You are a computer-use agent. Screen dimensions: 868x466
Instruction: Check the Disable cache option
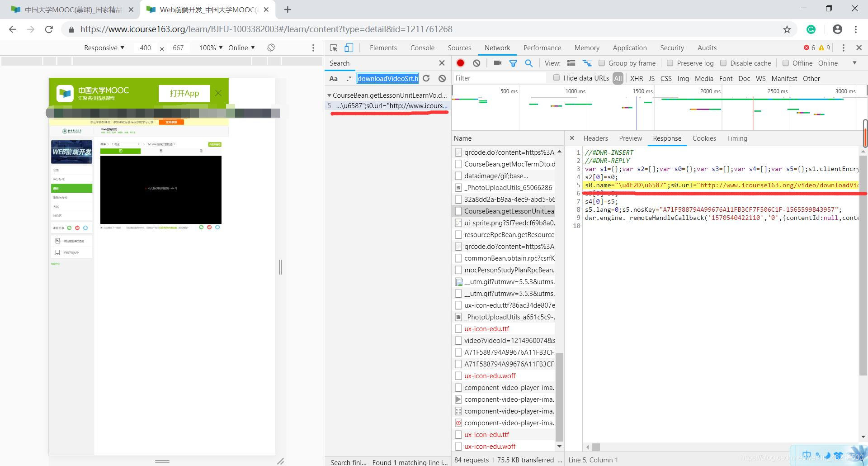coord(723,63)
